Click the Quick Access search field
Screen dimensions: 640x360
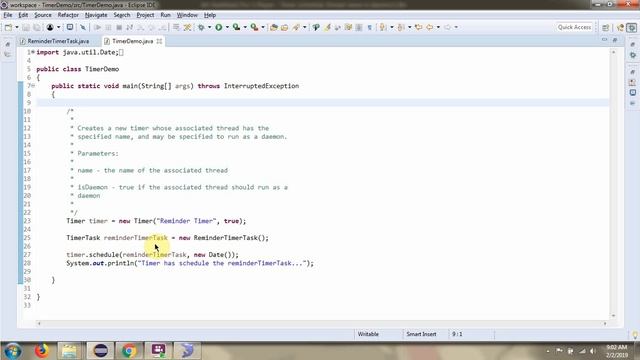574,27
